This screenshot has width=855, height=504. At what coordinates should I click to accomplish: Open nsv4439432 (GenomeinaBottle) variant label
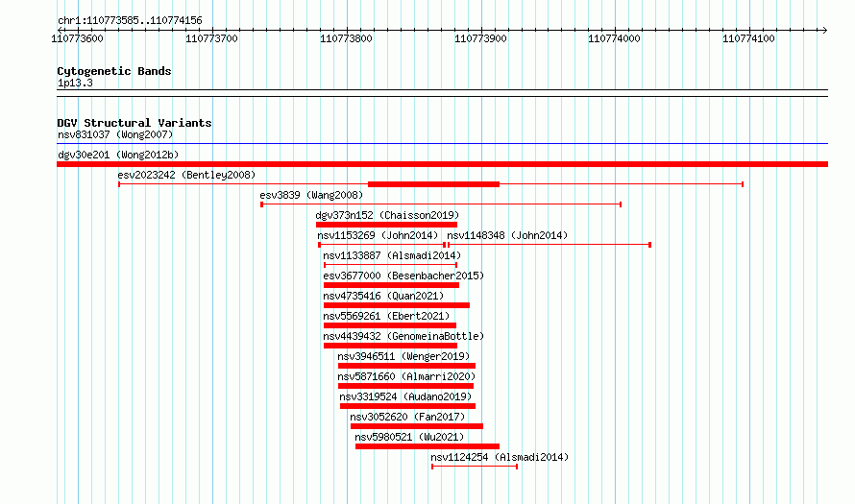tap(403, 336)
